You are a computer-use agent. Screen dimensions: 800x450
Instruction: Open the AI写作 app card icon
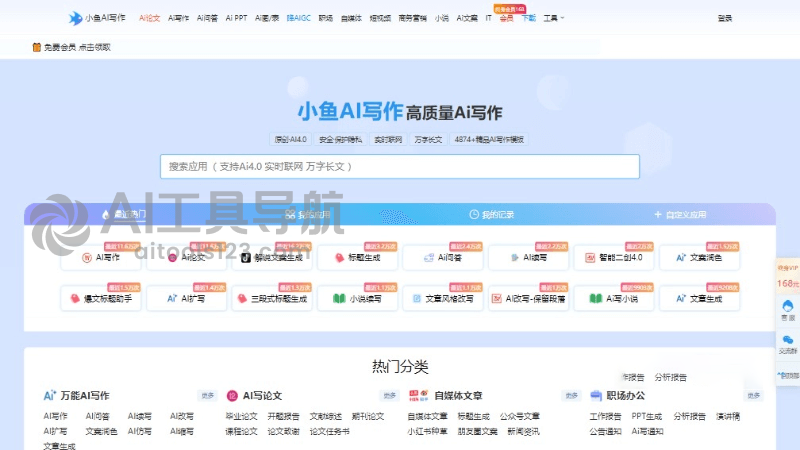click(87, 258)
